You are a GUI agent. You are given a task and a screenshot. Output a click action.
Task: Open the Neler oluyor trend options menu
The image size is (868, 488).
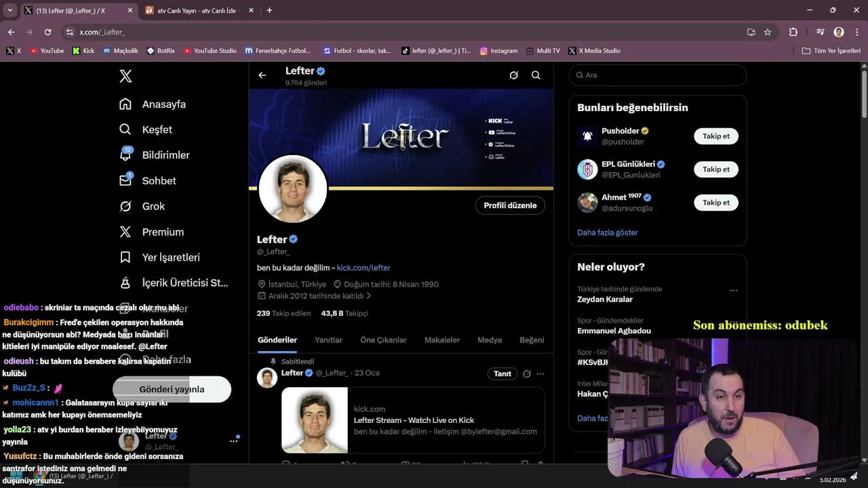pyautogui.click(x=734, y=290)
